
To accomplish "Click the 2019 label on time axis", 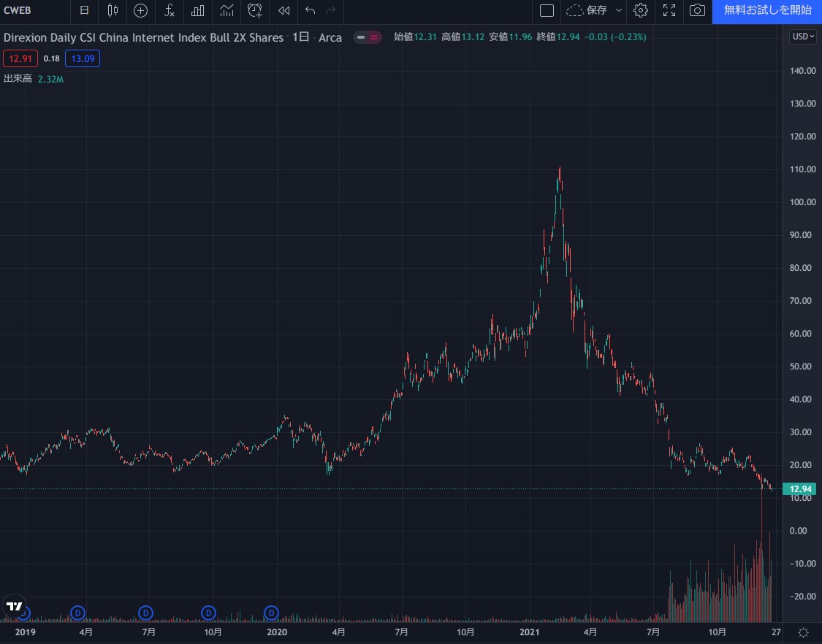I will (x=25, y=632).
